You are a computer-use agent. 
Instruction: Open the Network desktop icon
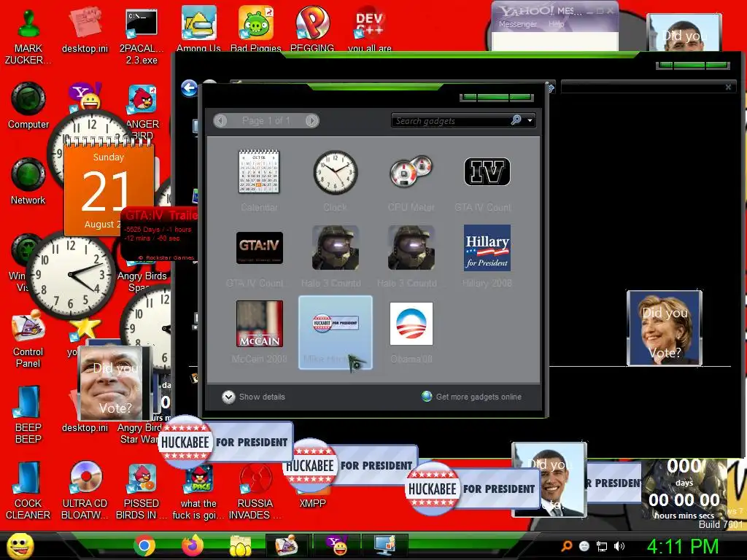(28, 182)
